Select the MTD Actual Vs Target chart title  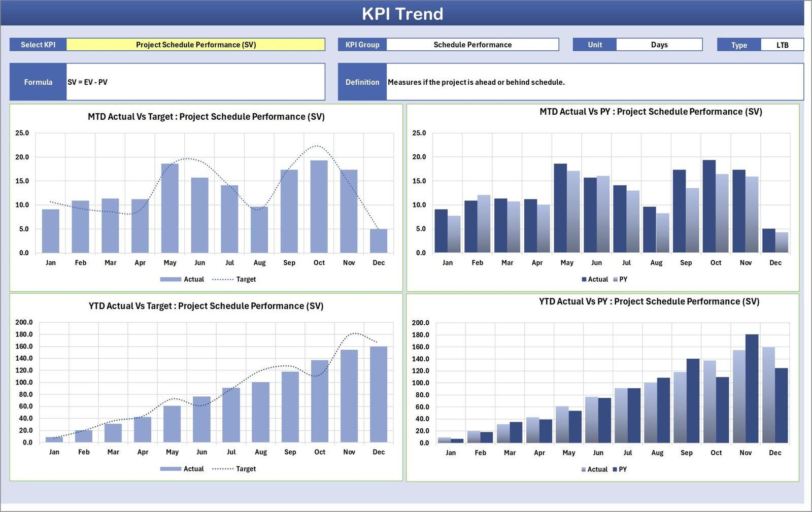click(206, 117)
